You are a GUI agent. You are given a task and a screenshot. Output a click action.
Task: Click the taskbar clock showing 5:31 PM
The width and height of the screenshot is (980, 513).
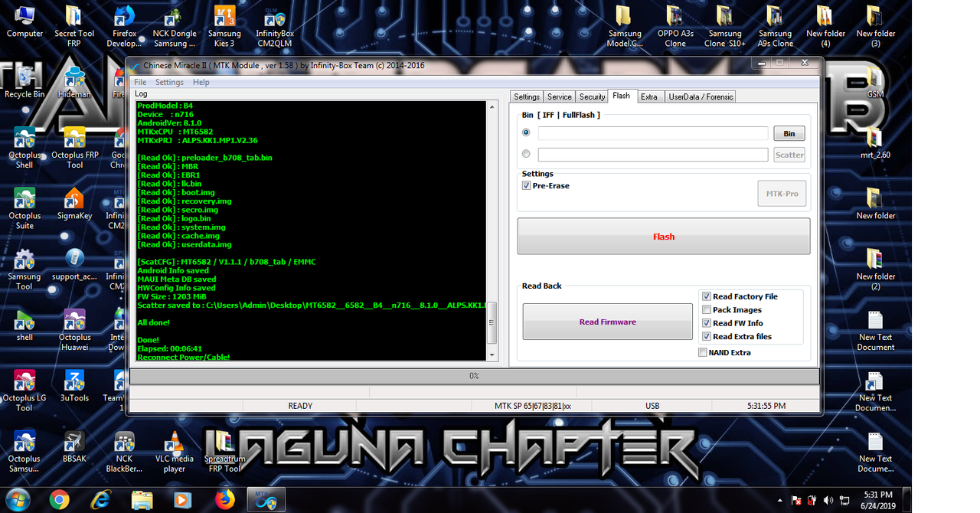(x=878, y=500)
